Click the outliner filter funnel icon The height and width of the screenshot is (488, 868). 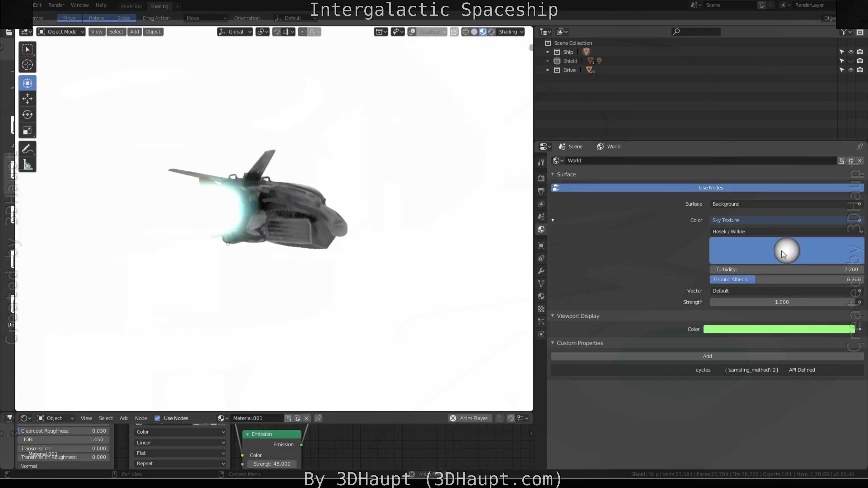coord(844,32)
